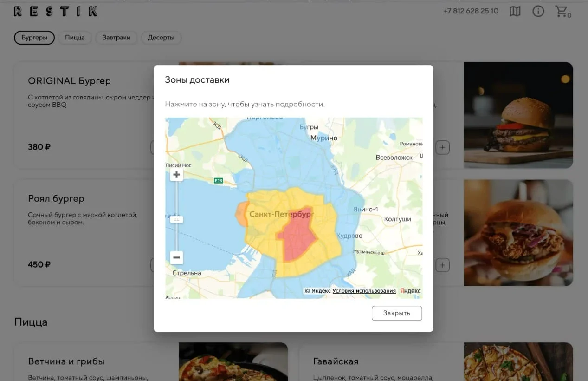Click the 380 ₽ price
This screenshot has width=588, height=381.
(x=39, y=147)
